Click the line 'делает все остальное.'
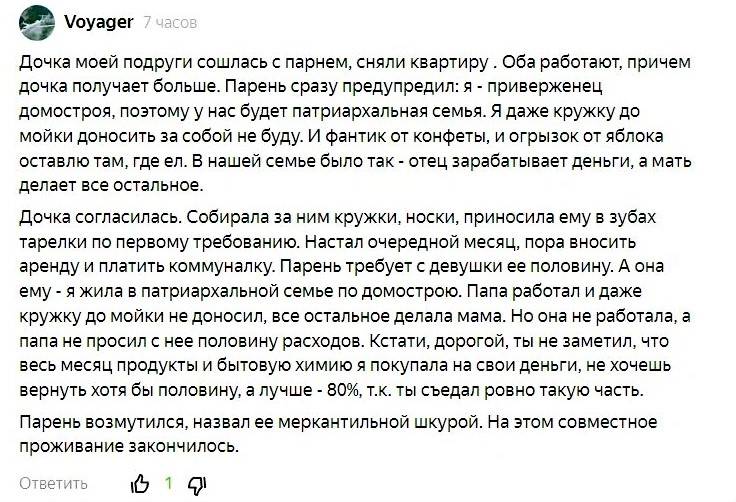 click(x=111, y=185)
